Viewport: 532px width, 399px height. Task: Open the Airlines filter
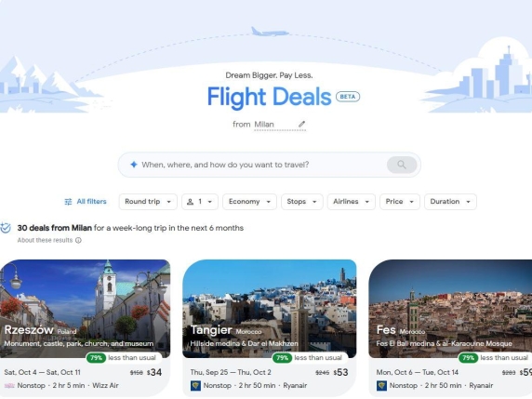coord(352,202)
